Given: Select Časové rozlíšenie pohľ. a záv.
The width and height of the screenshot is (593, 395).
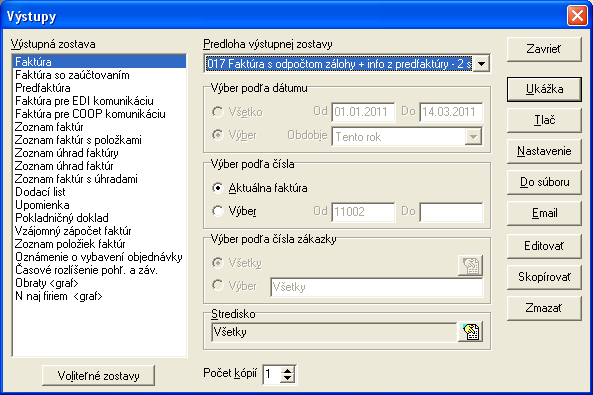Looking at the screenshot, I should click(x=100, y=270).
